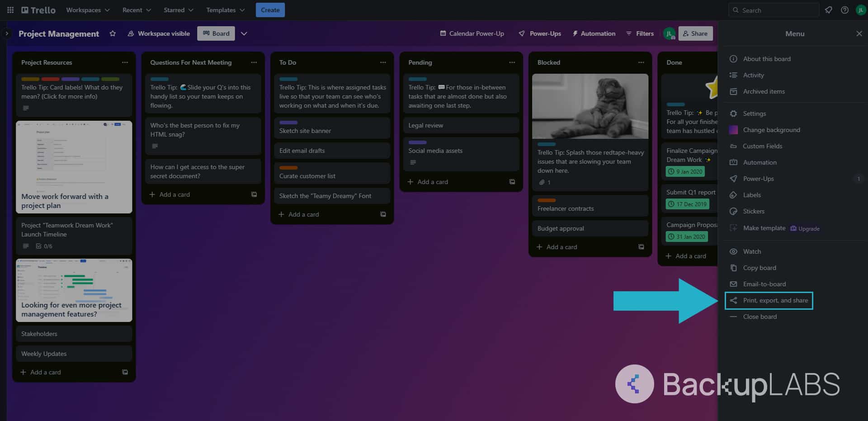Image resolution: width=868 pixels, height=421 pixels.
Task: Click the Change background color swatch
Action: coord(733,130)
